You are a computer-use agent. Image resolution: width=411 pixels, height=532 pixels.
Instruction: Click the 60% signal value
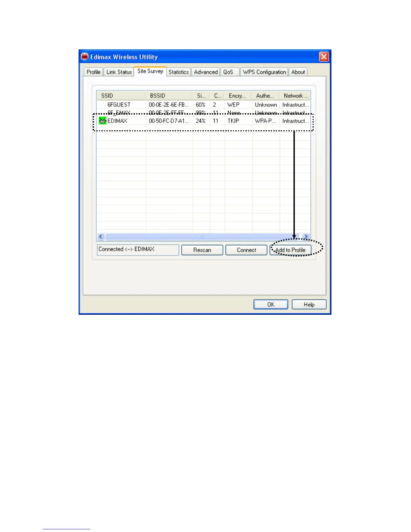click(200, 105)
